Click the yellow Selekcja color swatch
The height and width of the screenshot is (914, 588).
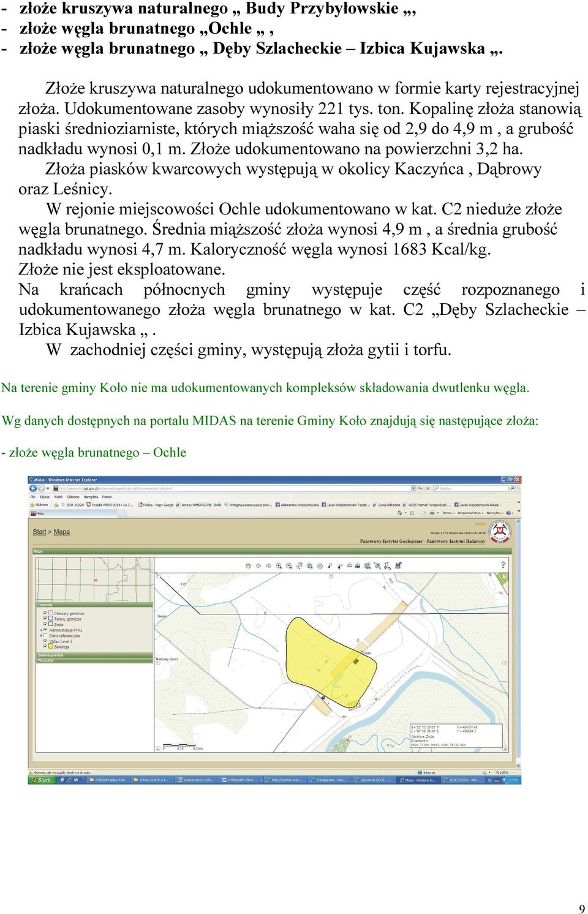(51, 646)
